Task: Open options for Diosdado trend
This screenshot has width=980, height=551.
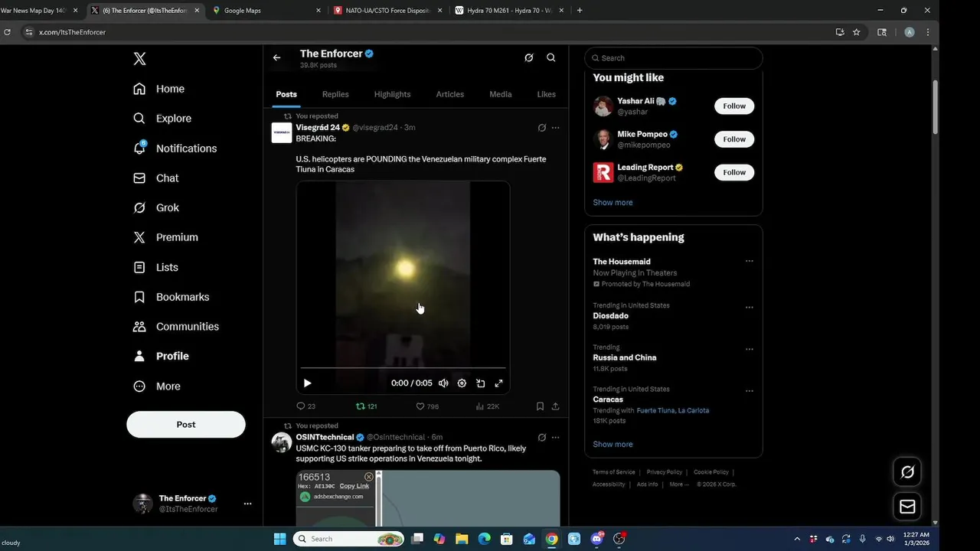Action: pos(750,308)
